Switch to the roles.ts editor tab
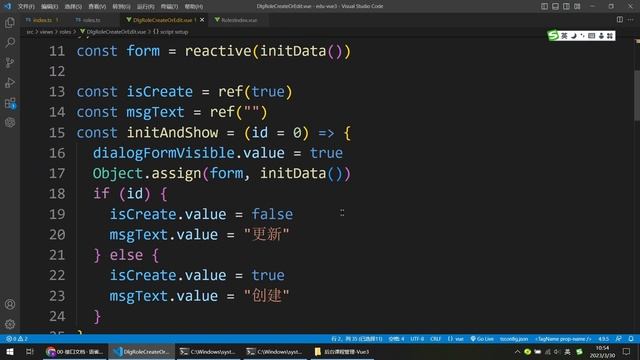This screenshot has height=360, width=640. [91, 20]
